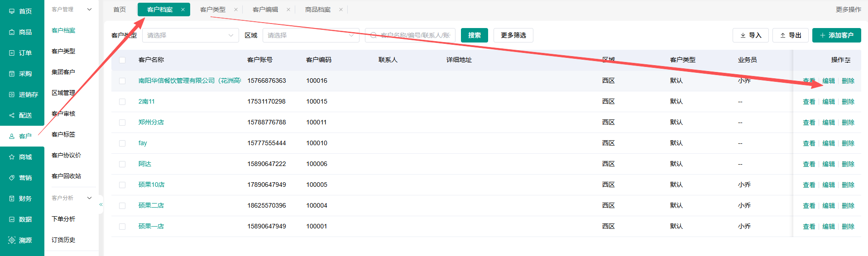868x256 pixels.
Task: Close the 客户编辑 tab
Action: point(288,9)
